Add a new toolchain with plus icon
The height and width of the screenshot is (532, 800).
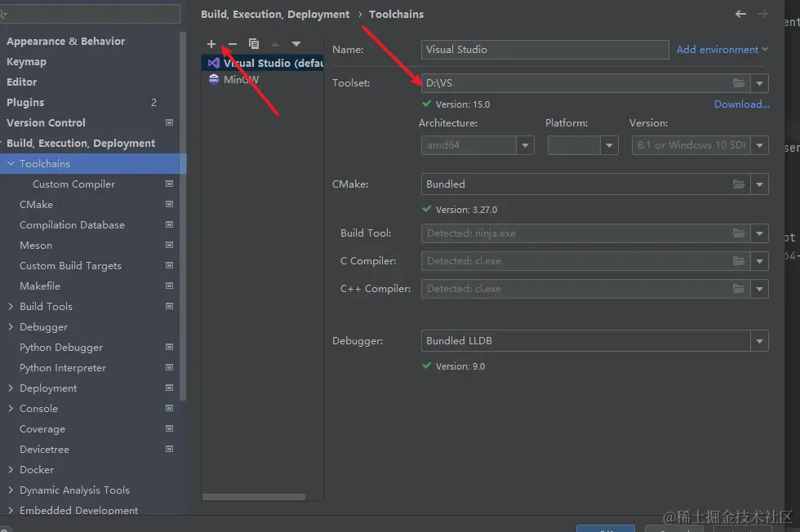[211, 44]
